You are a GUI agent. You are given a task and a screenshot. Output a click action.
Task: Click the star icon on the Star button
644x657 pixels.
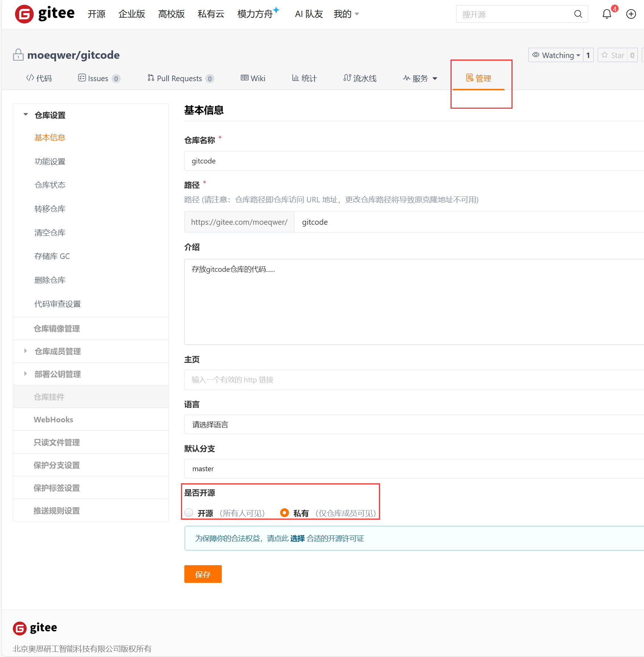tap(605, 55)
